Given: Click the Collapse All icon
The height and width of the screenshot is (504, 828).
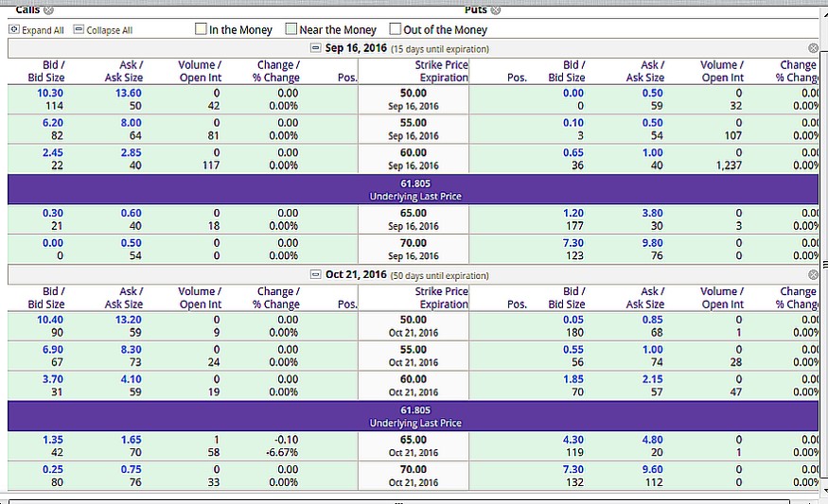Looking at the screenshot, I should [79, 30].
